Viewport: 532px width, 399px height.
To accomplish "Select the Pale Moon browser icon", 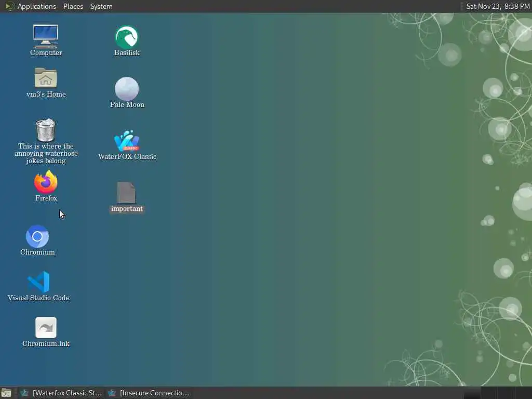I will (127, 89).
